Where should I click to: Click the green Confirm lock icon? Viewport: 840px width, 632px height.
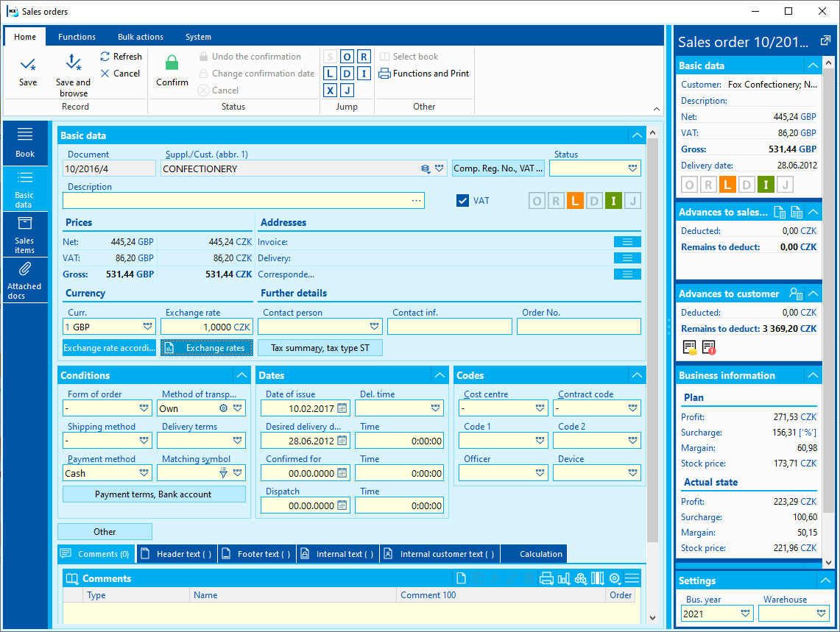(x=172, y=64)
